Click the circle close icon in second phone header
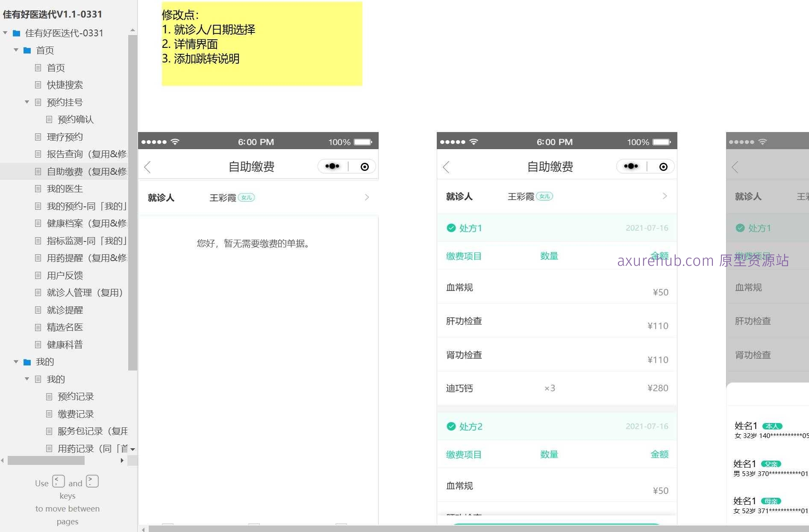809x532 pixels. (x=663, y=167)
